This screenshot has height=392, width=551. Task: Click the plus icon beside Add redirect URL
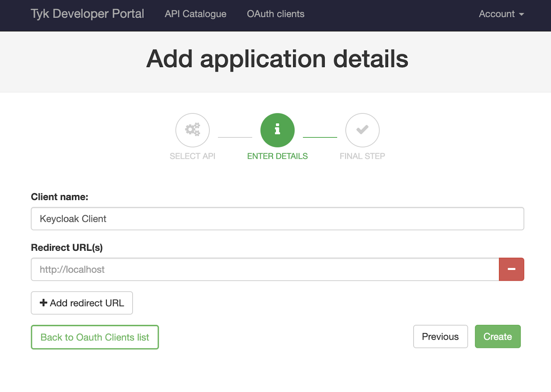[43, 303]
